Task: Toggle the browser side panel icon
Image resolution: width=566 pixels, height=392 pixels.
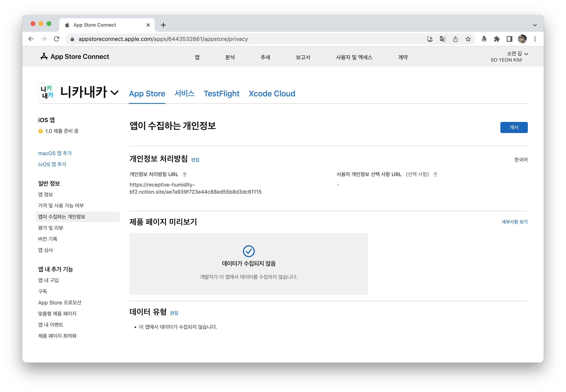Action: 510,39
